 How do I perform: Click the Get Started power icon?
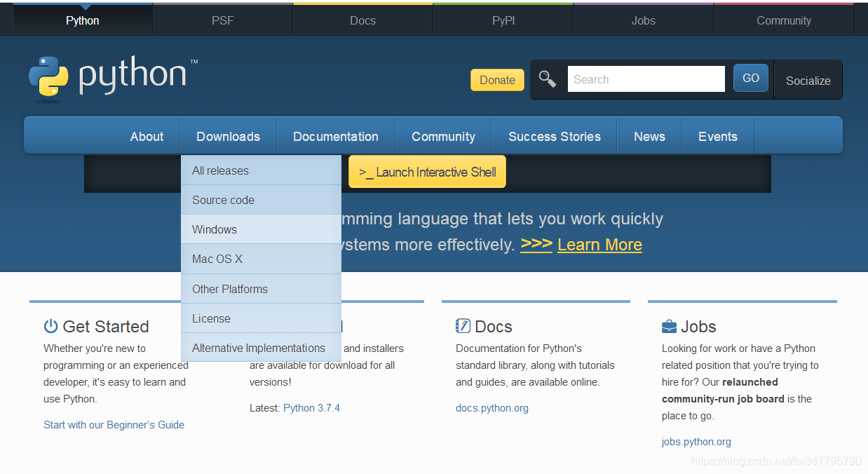tap(50, 326)
